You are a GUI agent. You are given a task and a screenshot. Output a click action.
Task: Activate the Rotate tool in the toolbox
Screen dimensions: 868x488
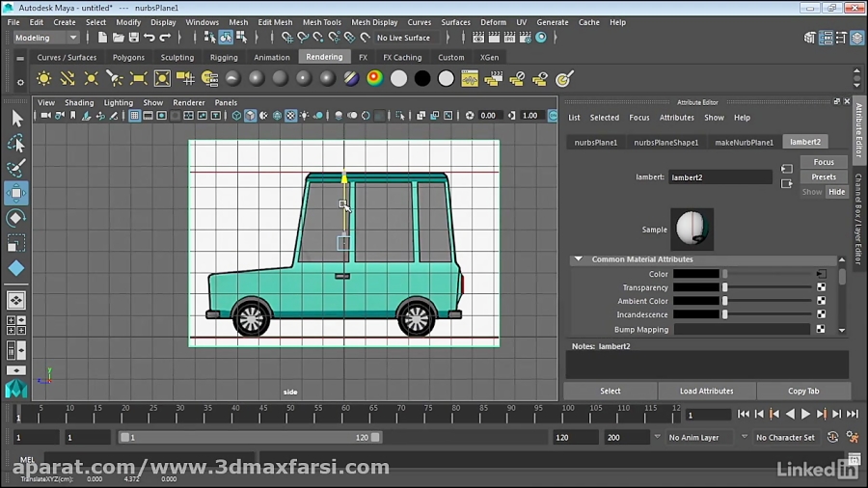(16, 218)
